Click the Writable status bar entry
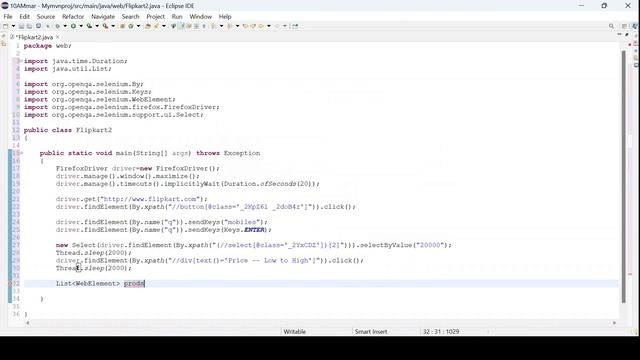The height and width of the screenshot is (360, 640). [295, 332]
